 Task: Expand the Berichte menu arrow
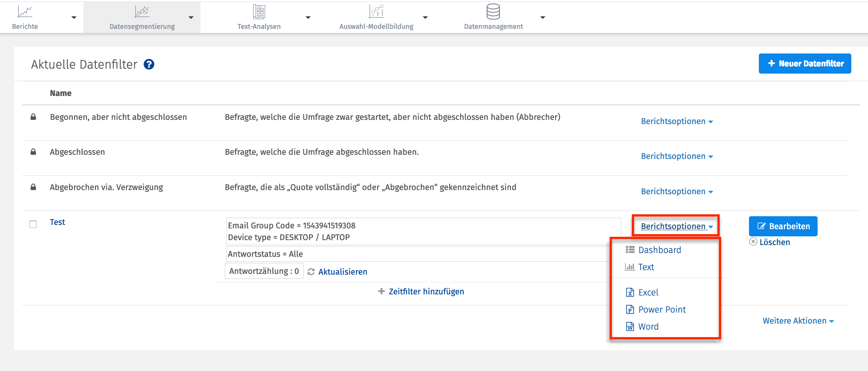[x=74, y=17]
